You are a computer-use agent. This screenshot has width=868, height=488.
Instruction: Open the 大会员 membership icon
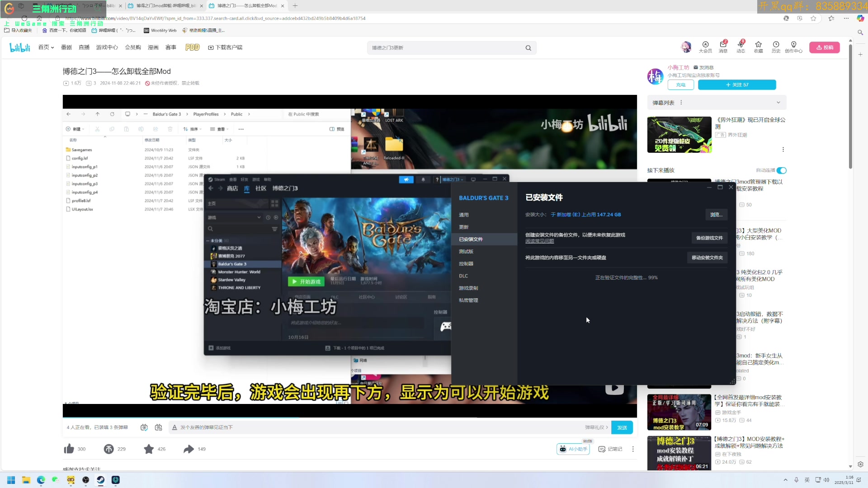click(705, 47)
